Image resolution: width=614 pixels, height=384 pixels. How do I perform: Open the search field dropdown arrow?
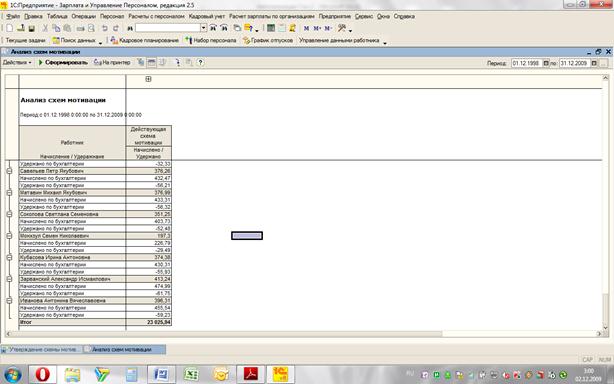203,28
